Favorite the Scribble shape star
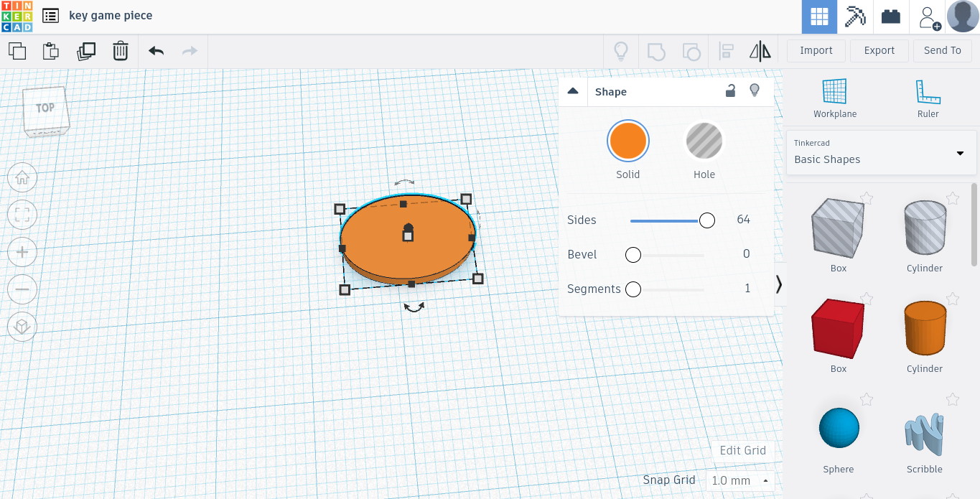980x499 pixels. pyautogui.click(x=953, y=398)
